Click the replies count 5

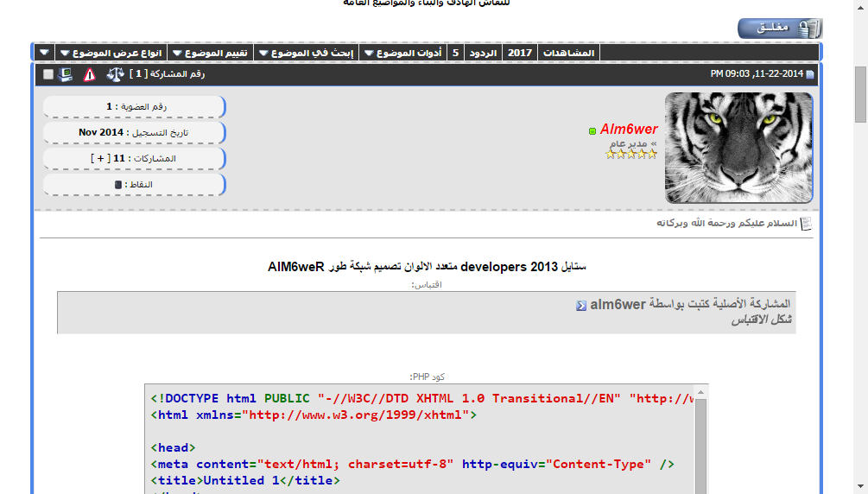pos(455,53)
